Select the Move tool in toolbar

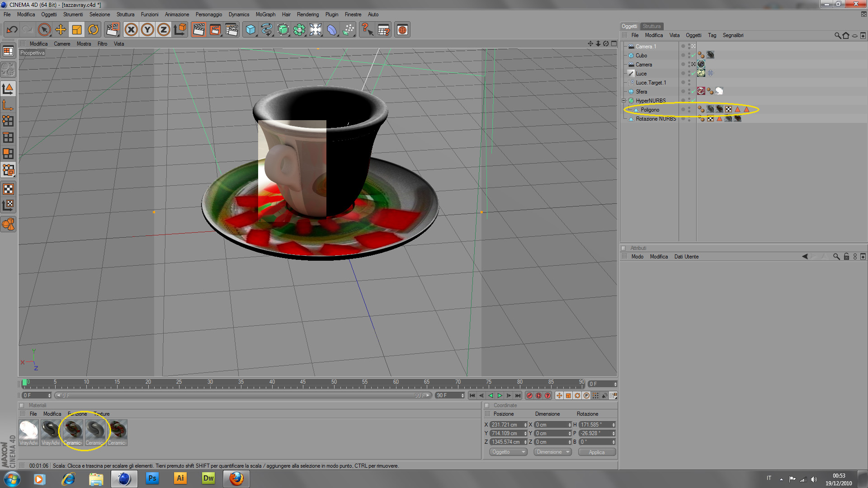61,30
